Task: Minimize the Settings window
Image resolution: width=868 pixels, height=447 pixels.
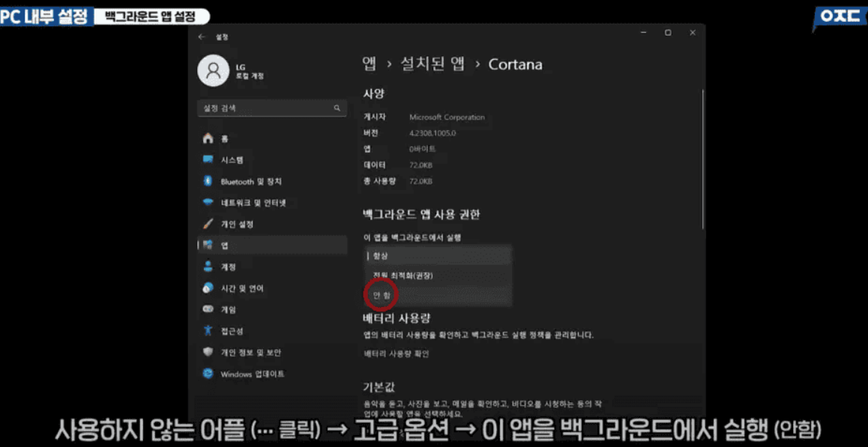Action: coord(643,33)
